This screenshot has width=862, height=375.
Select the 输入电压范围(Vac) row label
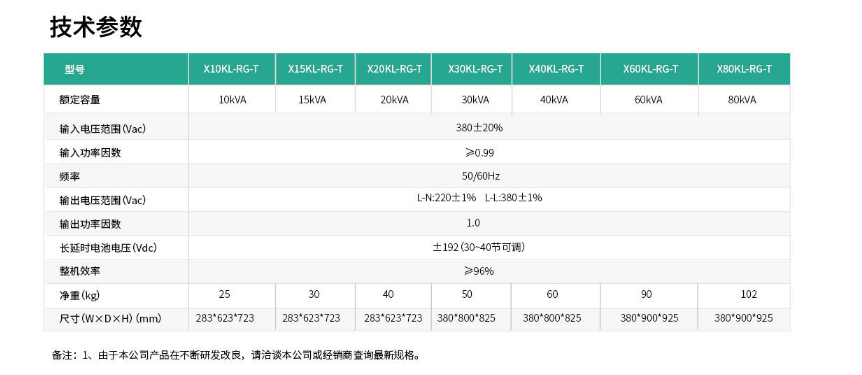pos(102,129)
